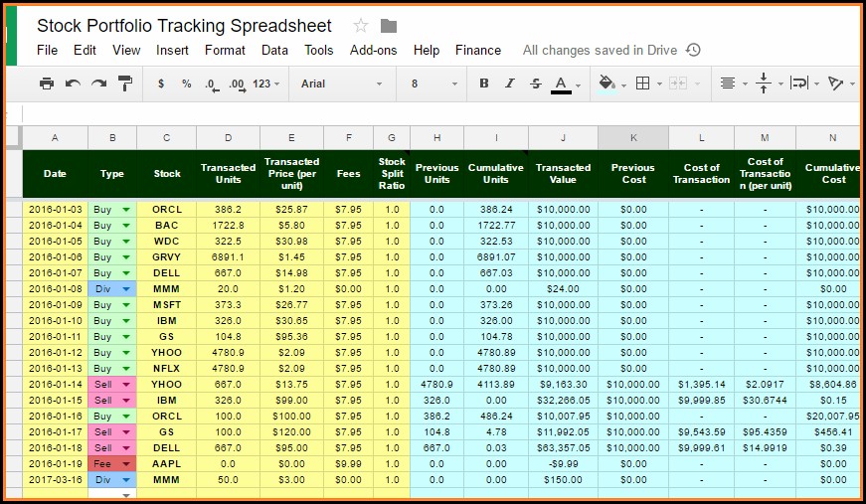Select transacted price $120.00 cell
Screen dimensions: 866x504
[291, 432]
